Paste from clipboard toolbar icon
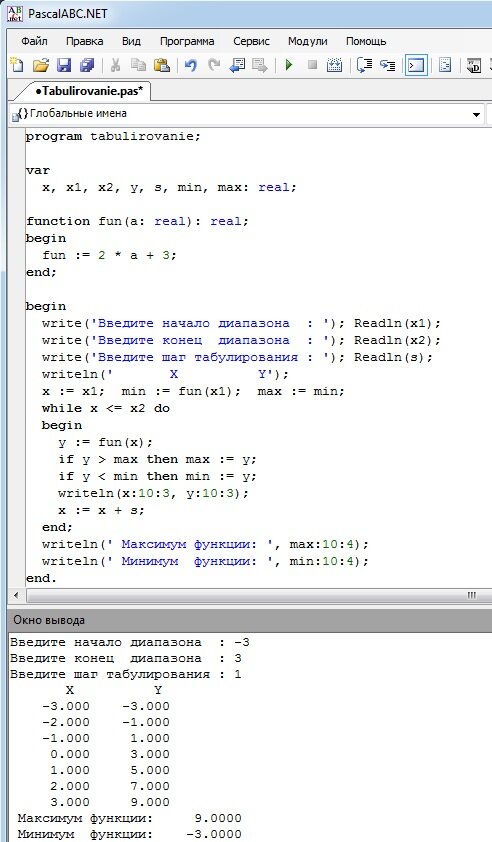492x842 pixels. point(162,66)
